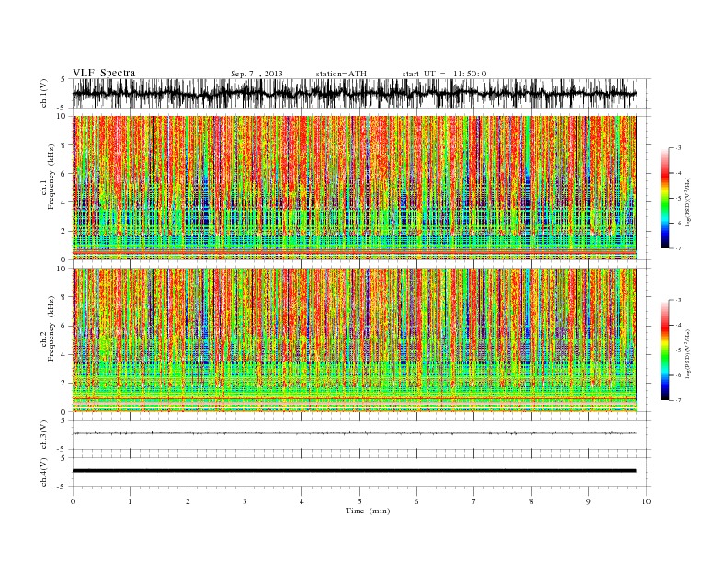Click the ch.2 Frequency (kHz) axis label
This screenshot has height=563, width=728.
[x=48, y=329]
